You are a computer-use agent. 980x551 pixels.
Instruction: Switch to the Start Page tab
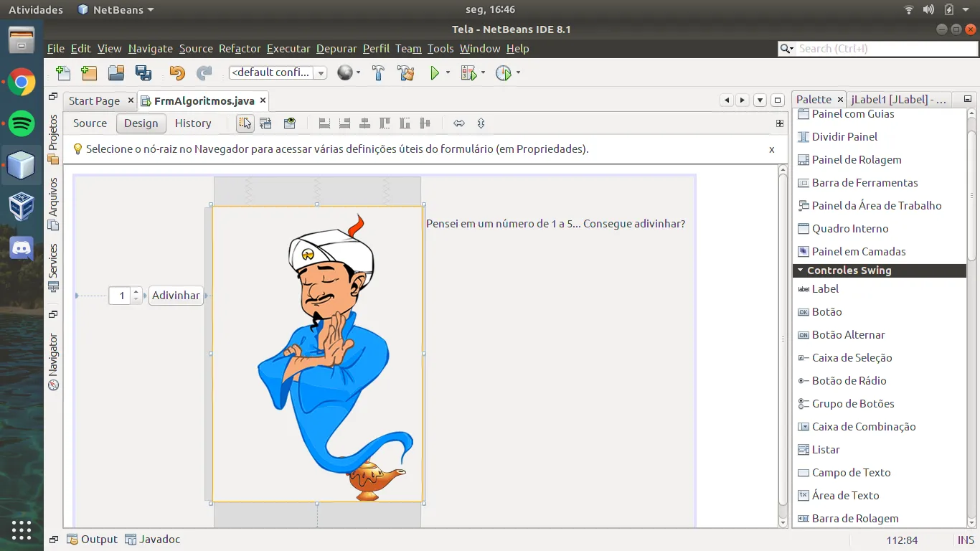[94, 100]
